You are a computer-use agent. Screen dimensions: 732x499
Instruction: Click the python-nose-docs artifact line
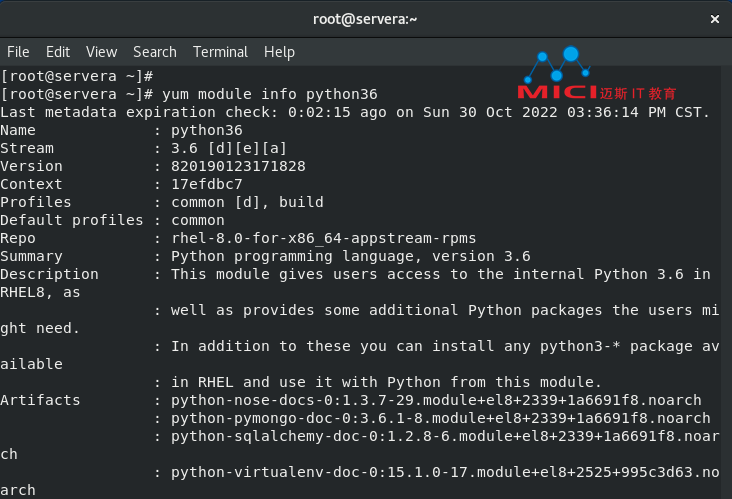(436, 400)
